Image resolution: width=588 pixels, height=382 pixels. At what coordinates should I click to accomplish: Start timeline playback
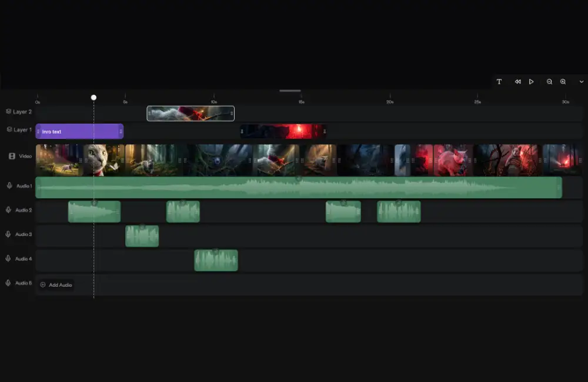coord(532,82)
